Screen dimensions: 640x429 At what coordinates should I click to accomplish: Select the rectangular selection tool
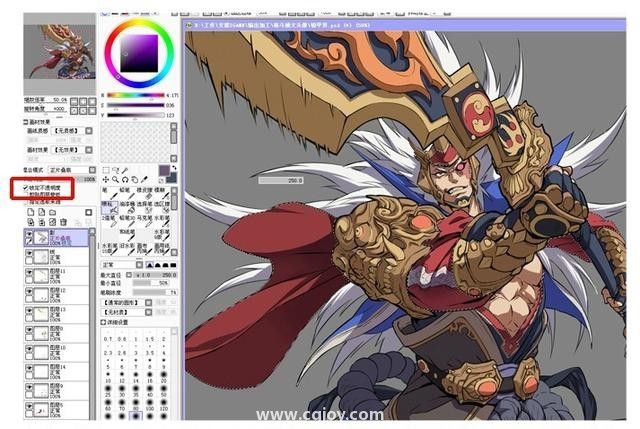pos(106,170)
